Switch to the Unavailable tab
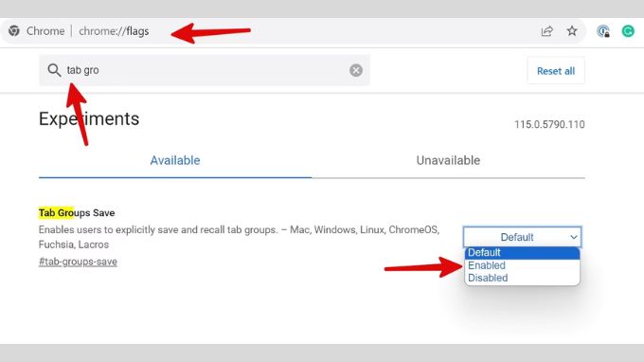Screen dimensions: 644x362 (448, 160)
